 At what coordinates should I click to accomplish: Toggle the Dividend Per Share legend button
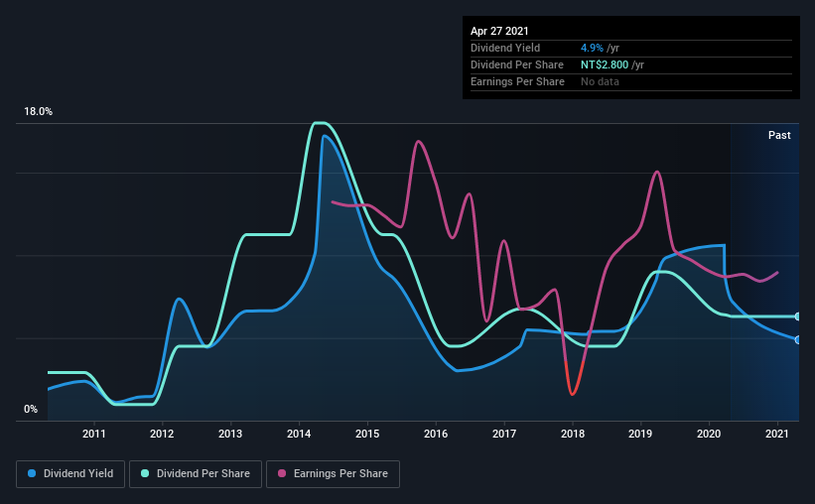196,474
